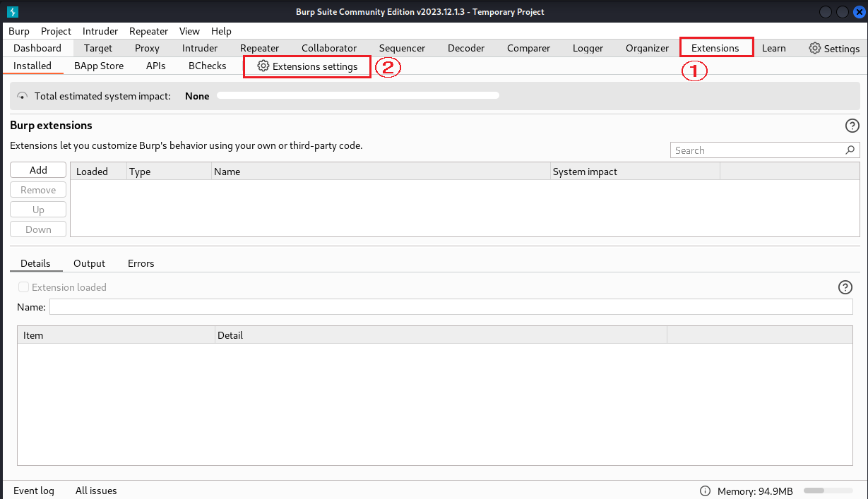Click the Up button

[x=38, y=210]
